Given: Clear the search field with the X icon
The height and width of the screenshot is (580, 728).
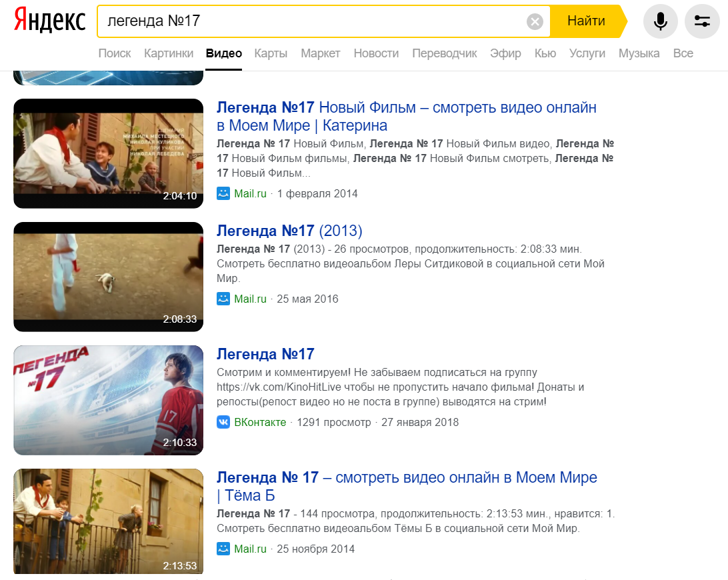Looking at the screenshot, I should (535, 21).
